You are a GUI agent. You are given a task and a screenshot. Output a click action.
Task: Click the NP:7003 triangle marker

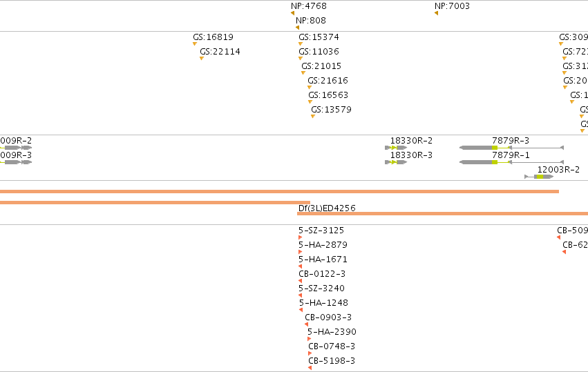(x=436, y=14)
